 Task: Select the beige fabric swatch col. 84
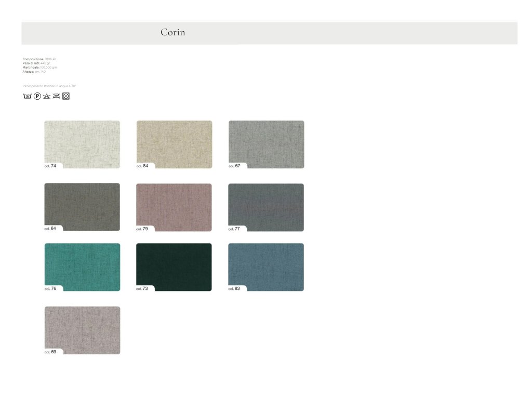tap(174, 144)
